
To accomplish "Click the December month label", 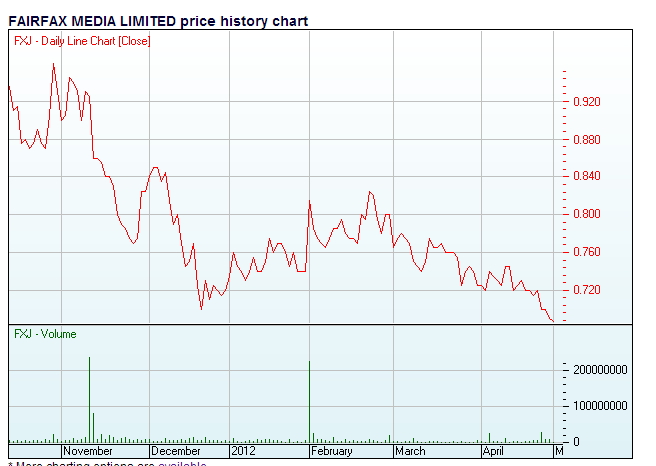I will (176, 451).
